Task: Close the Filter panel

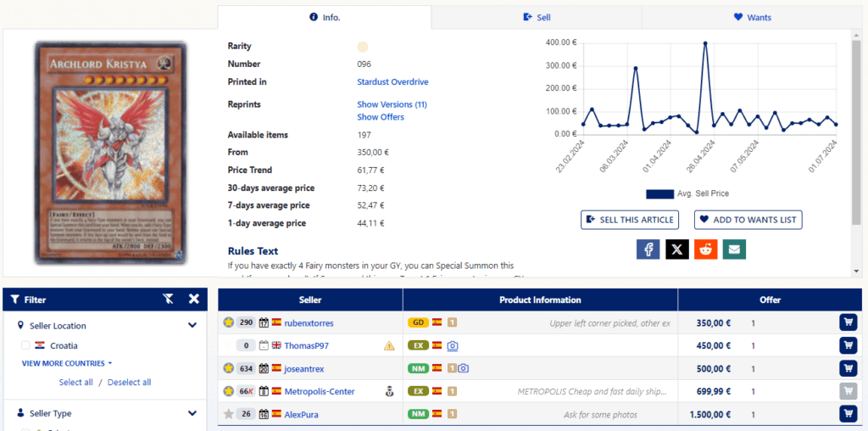Action: pyautogui.click(x=193, y=299)
